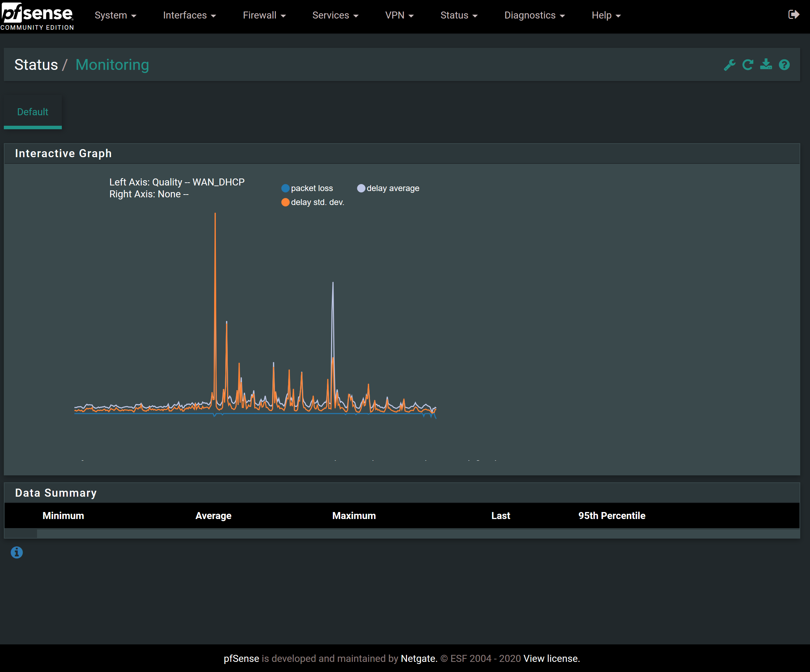Expand the System dropdown menu

pyautogui.click(x=115, y=15)
